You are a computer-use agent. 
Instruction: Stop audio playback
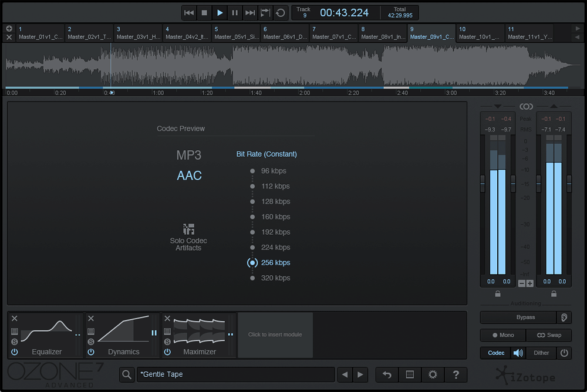204,13
